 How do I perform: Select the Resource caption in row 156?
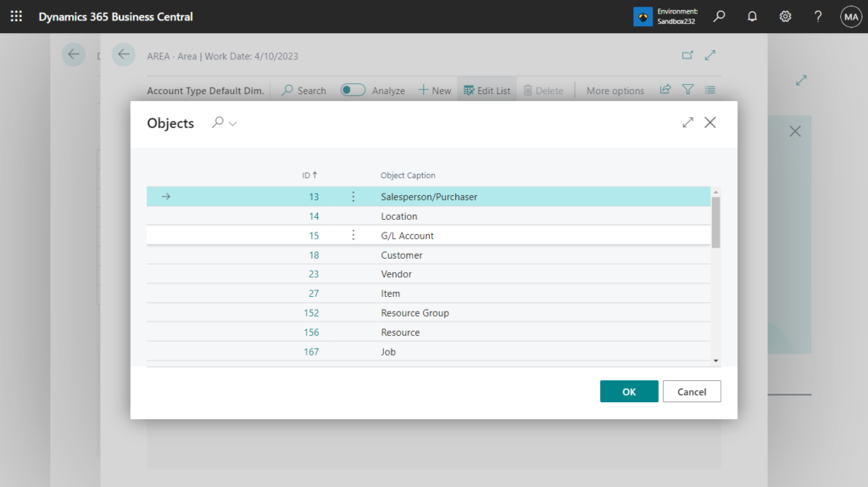tap(400, 332)
